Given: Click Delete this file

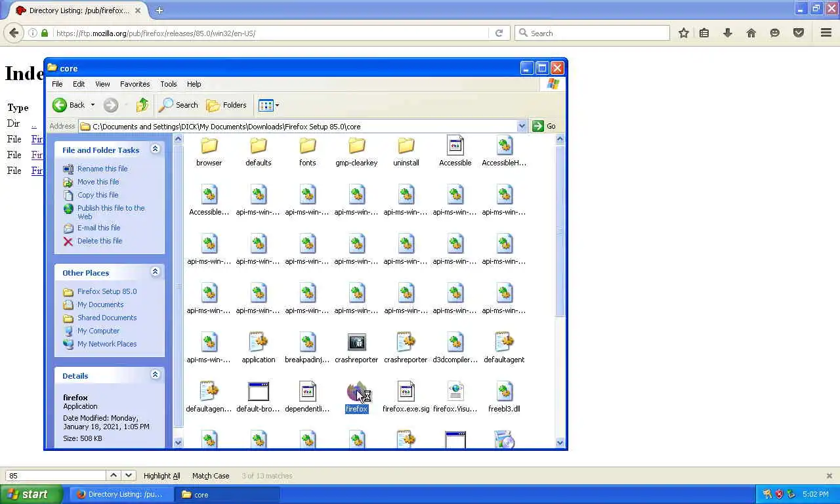Looking at the screenshot, I should 100,241.
